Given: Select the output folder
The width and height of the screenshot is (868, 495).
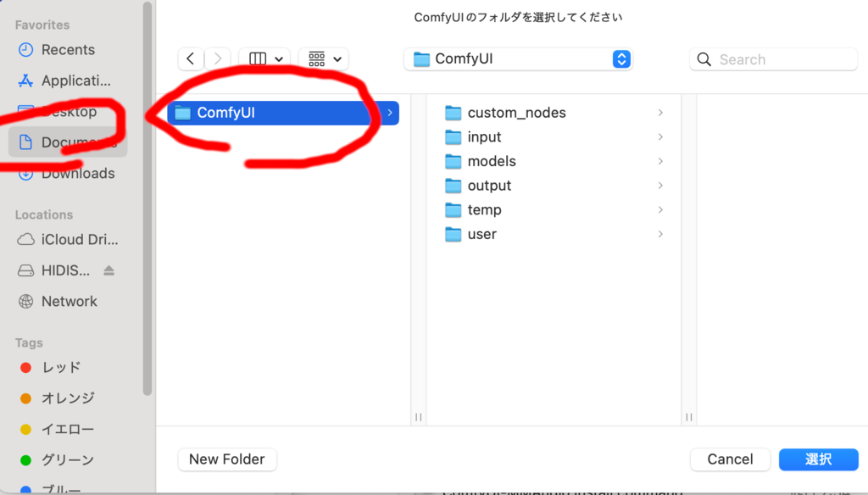Looking at the screenshot, I should coord(554,186).
